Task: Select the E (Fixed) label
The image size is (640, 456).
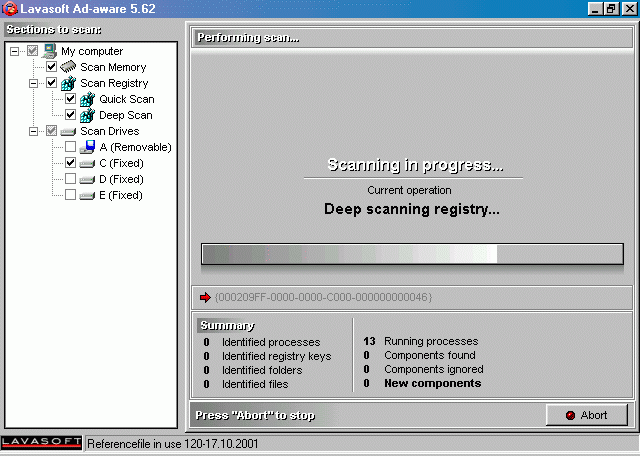Action: pyautogui.click(x=121, y=196)
